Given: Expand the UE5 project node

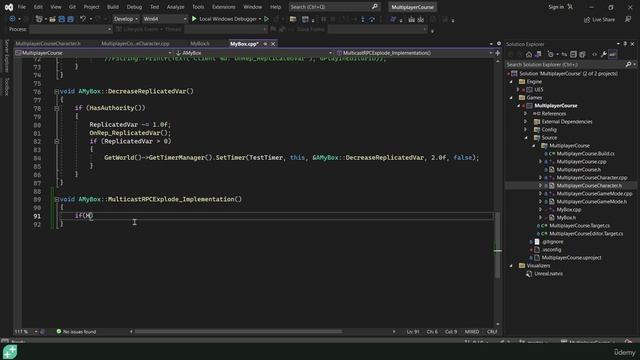Looking at the screenshot, I should click(518, 90).
